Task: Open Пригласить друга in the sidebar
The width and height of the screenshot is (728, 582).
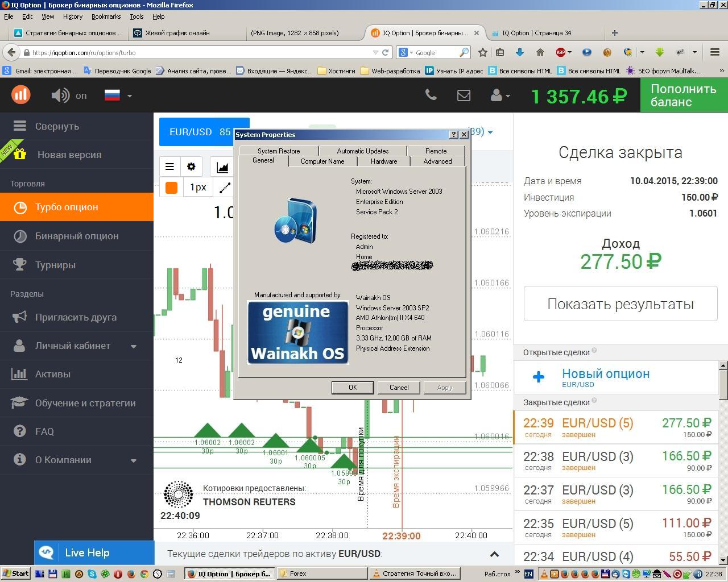Action: click(x=77, y=317)
